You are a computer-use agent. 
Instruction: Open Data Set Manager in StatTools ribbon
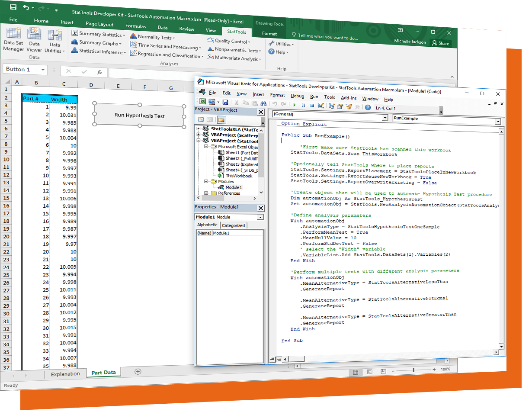tap(13, 40)
